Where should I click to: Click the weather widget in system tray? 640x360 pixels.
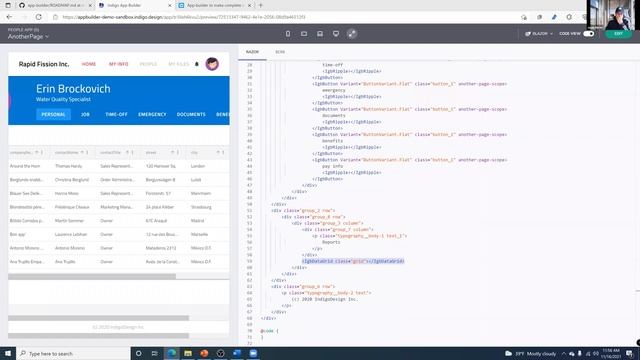531,353
